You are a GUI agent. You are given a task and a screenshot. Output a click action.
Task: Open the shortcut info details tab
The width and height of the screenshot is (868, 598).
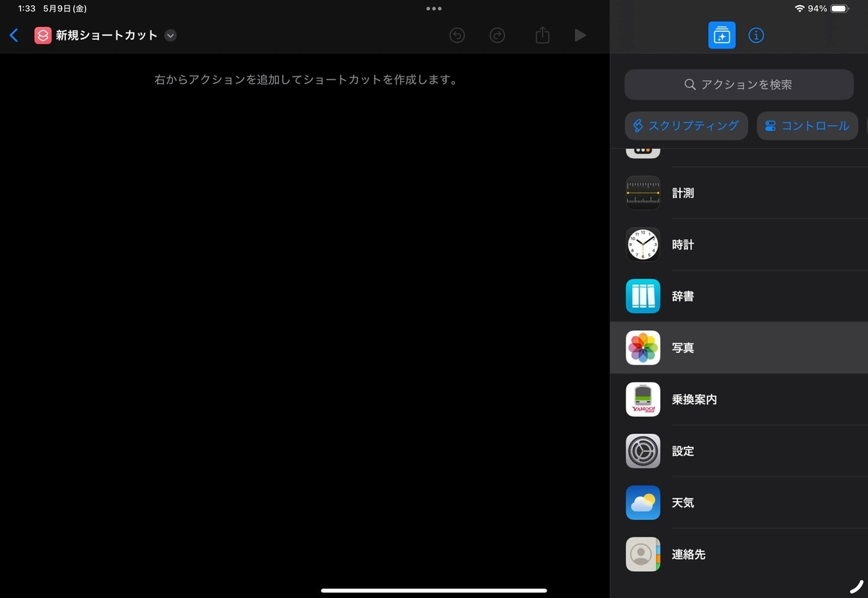tap(756, 35)
